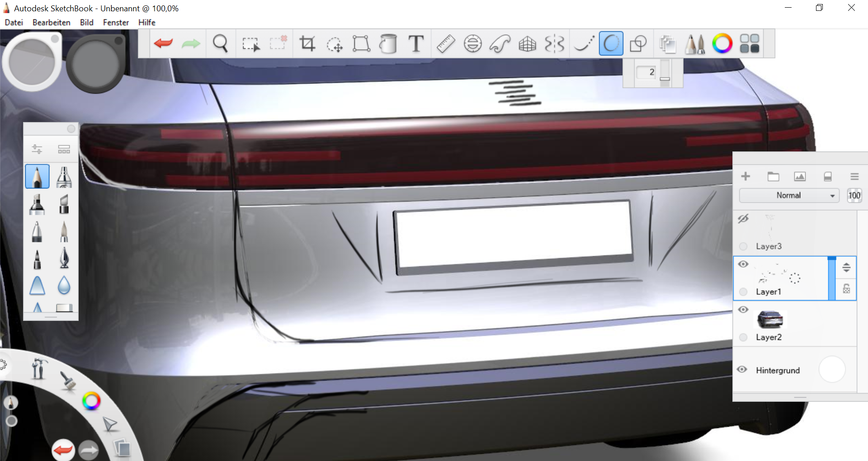Click the red undo arrow in toolbar
Screen dimensions: 868x461
click(163, 44)
